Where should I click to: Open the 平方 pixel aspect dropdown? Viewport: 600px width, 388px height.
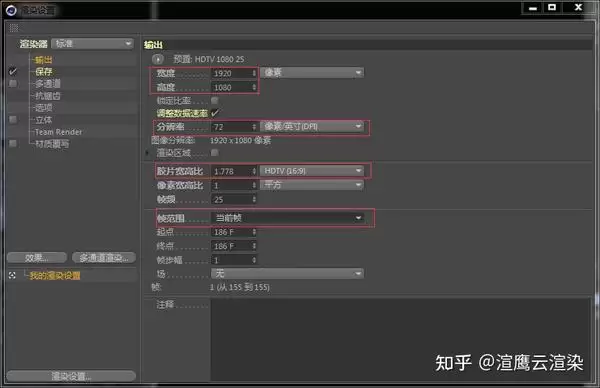pyautogui.click(x=312, y=185)
